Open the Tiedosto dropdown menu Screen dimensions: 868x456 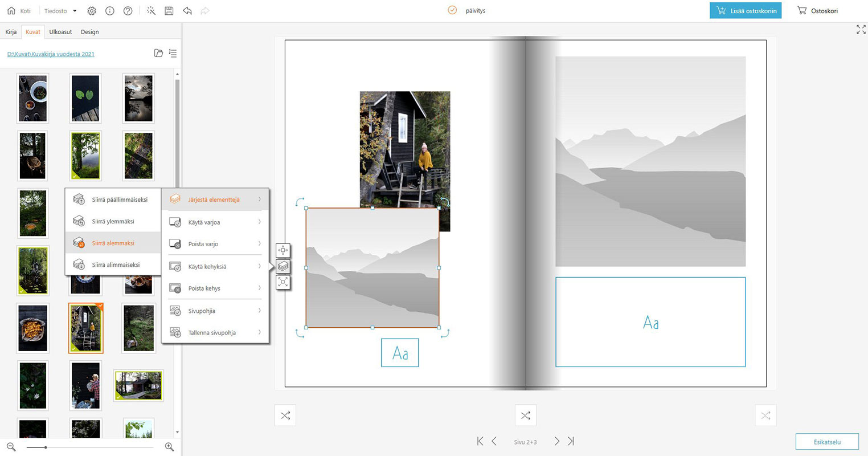tap(60, 11)
